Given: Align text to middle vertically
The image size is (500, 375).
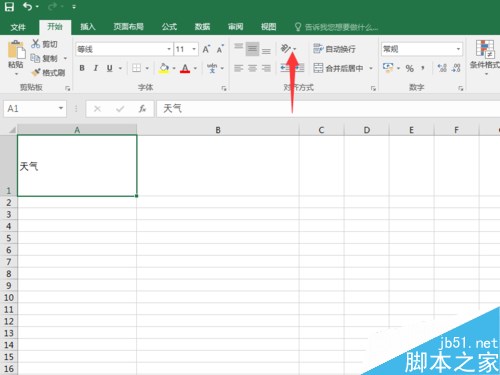Looking at the screenshot, I should [252, 49].
